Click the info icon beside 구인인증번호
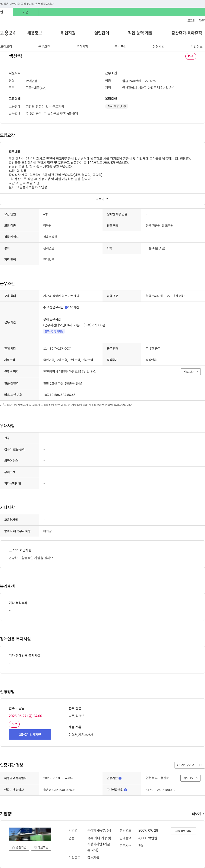 [x=125, y=790]
